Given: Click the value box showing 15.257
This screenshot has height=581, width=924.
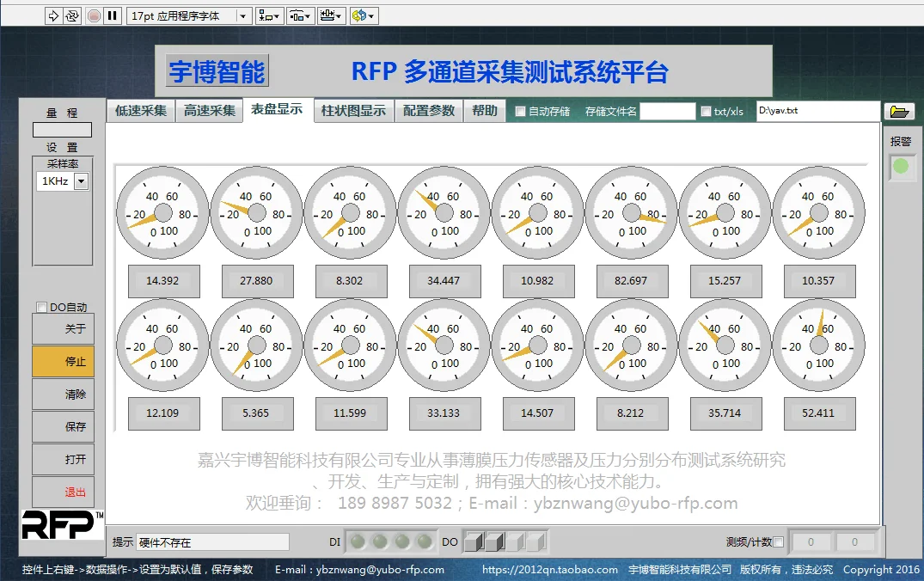Looking at the screenshot, I should [725, 281].
